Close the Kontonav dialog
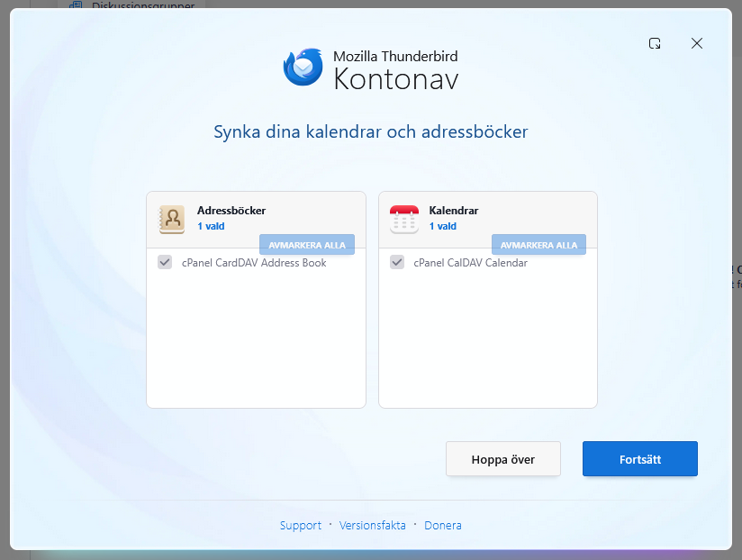The image size is (742, 560). click(697, 43)
